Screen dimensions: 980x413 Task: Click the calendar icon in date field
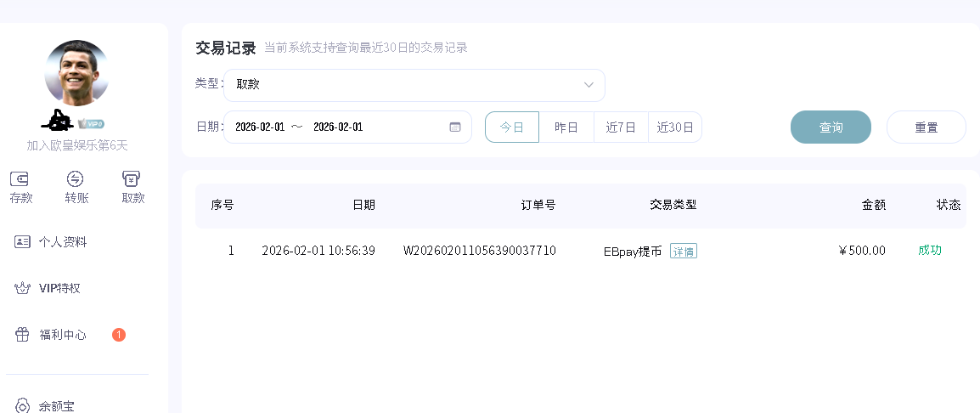pyautogui.click(x=455, y=127)
